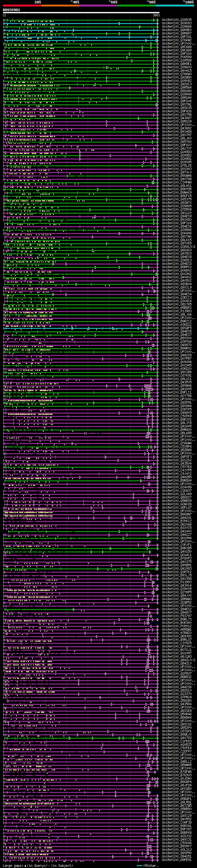Select label UniRef100_Q9LJK0

click(177, 139)
